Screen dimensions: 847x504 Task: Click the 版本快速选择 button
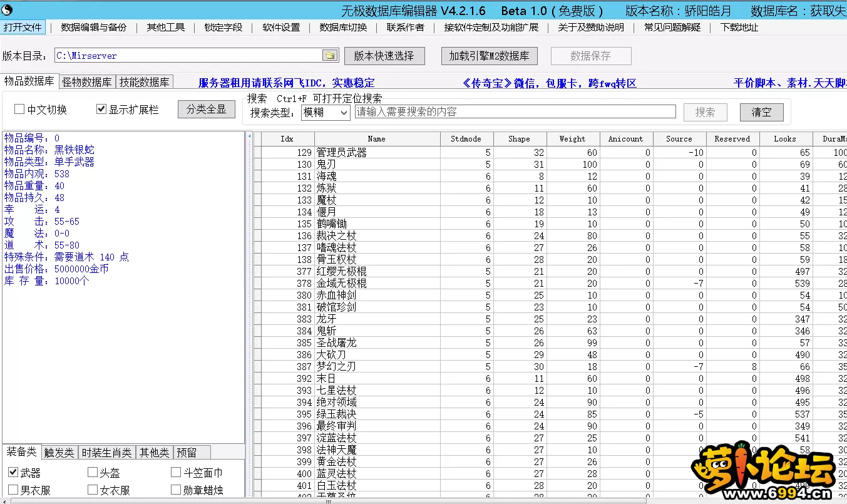point(384,56)
